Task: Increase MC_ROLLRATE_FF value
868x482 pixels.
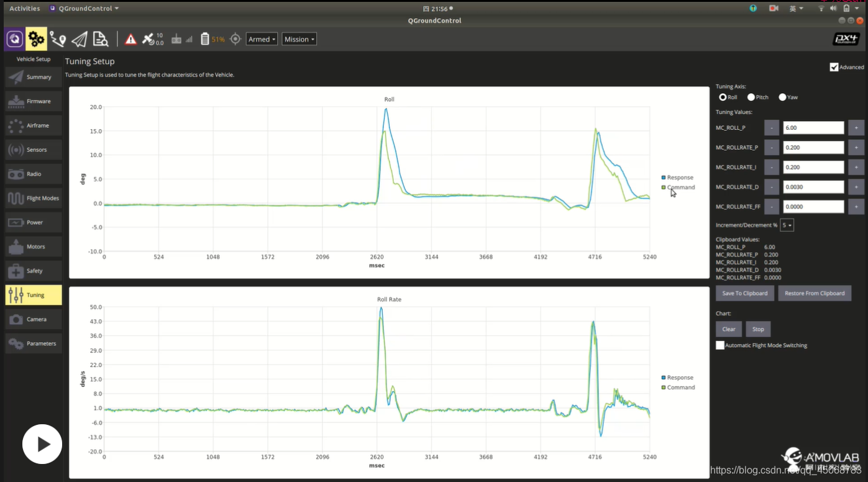Action: pyautogui.click(x=856, y=207)
